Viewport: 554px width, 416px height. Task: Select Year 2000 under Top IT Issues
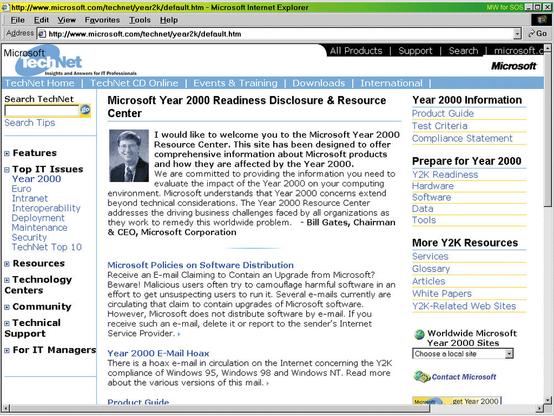36,179
